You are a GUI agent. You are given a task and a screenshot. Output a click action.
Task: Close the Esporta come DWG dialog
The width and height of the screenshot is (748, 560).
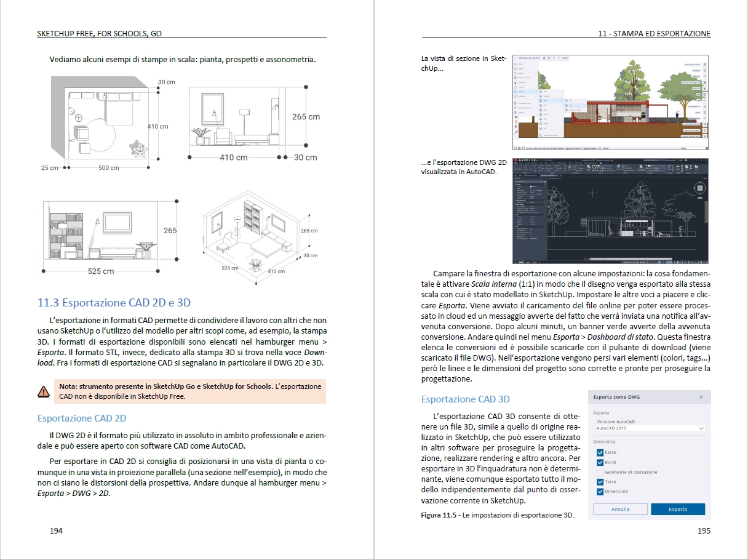[x=701, y=398]
